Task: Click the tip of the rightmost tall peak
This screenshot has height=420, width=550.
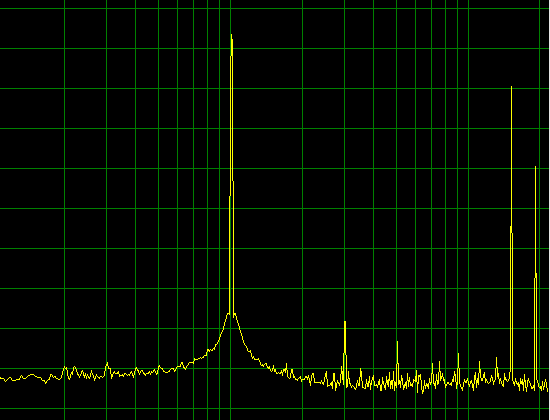Action: click(x=535, y=167)
